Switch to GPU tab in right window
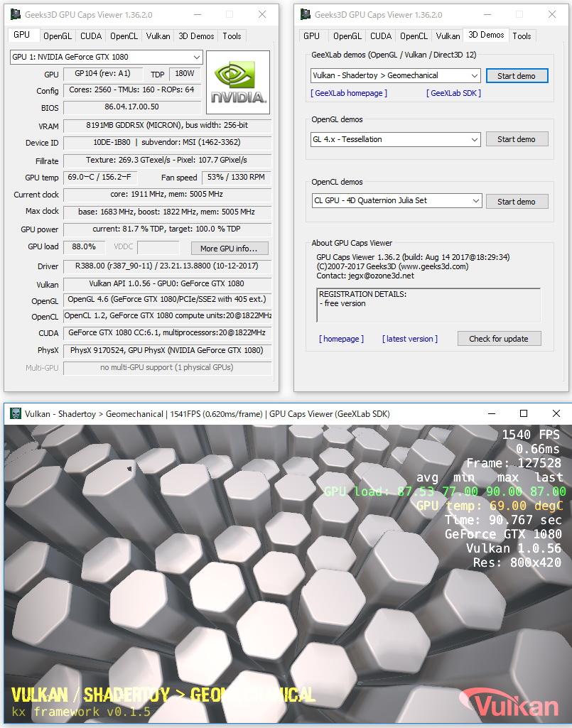The width and height of the screenshot is (572, 728). [311, 36]
